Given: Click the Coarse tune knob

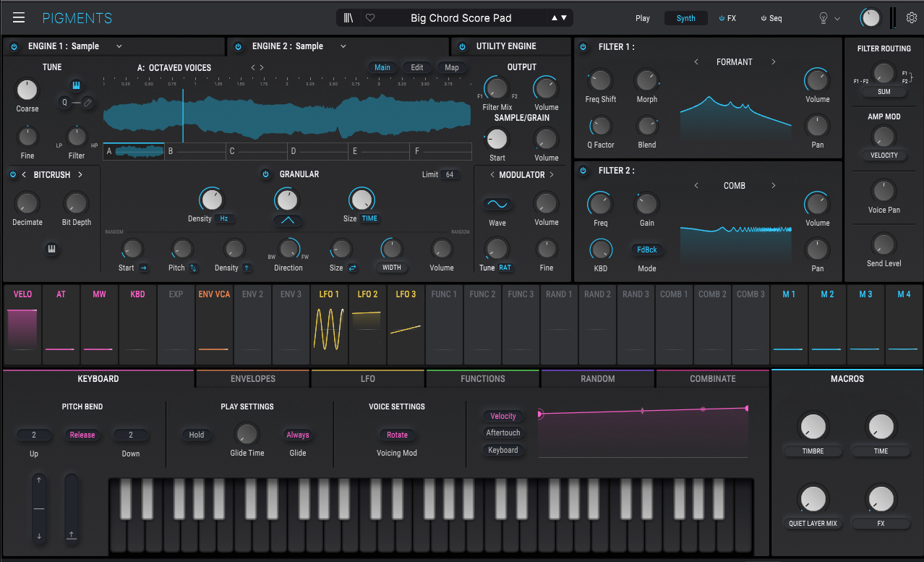Looking at the screenshot, I should click(27, 90).
